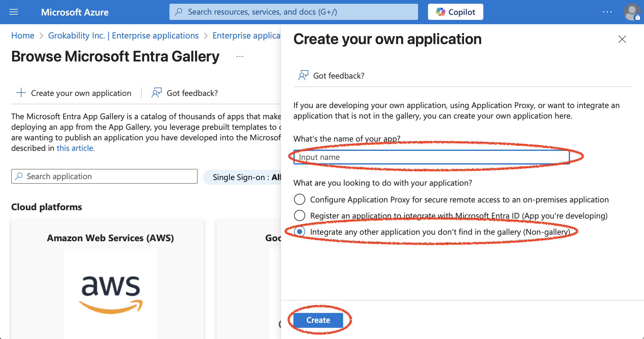Focus the Input name app field
The height and width of the screenshot is (339, 644).
431,157
